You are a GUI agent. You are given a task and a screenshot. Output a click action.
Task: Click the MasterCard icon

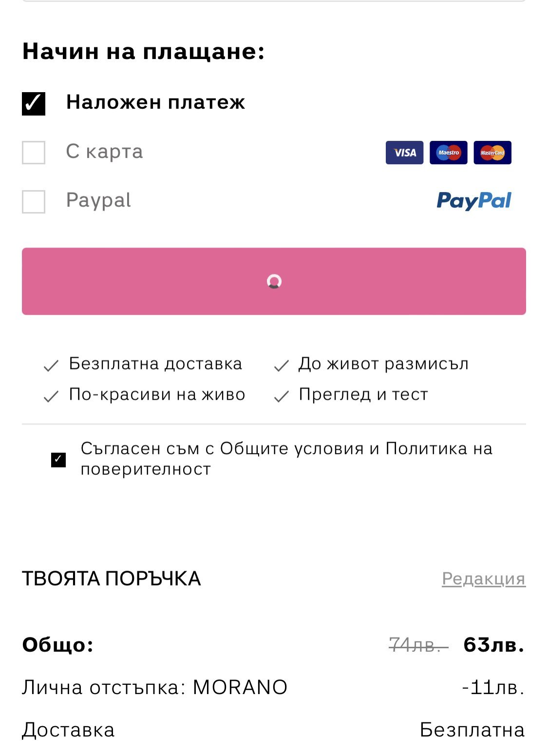pyautogui.click(x=492, y=153)
